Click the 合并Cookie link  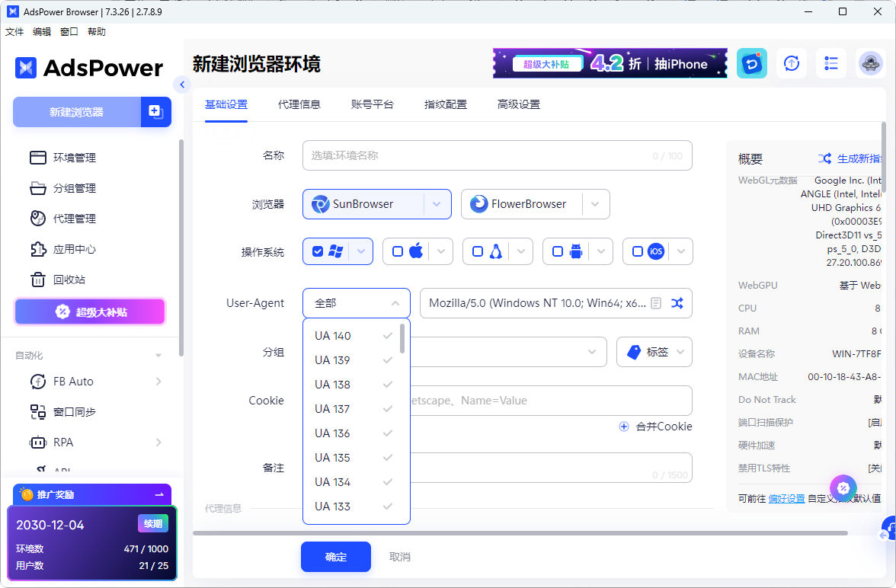[664, 427]
